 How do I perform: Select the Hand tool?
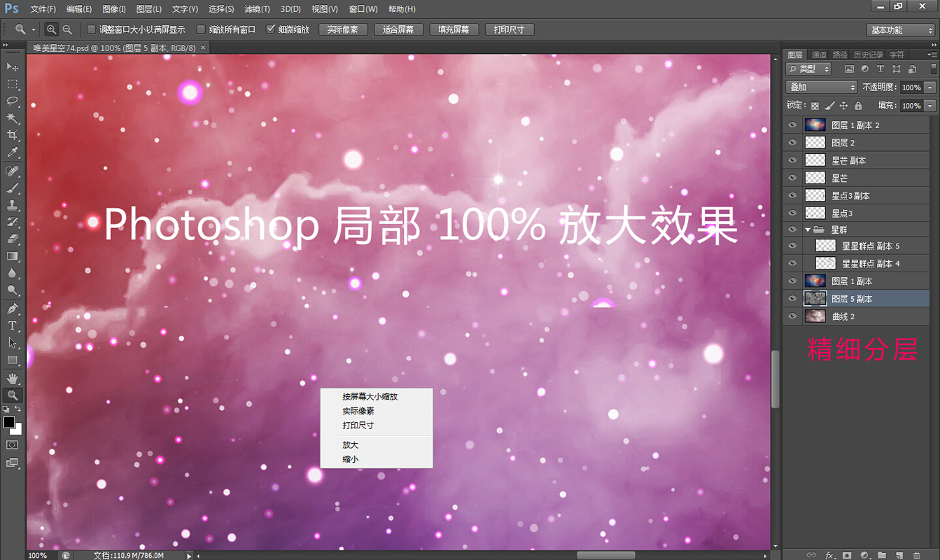click(13, 379)
